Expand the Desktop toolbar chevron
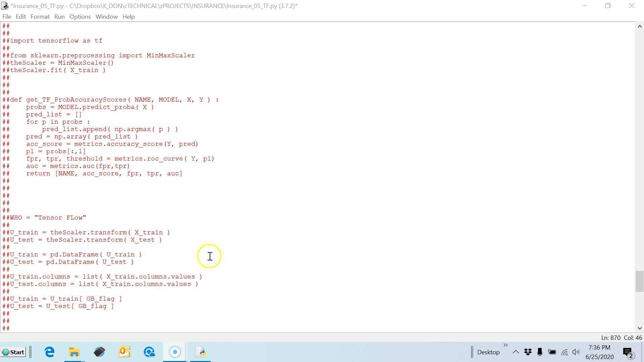The width and height of the screenshot is (644, 362). (x=505, y=345)
